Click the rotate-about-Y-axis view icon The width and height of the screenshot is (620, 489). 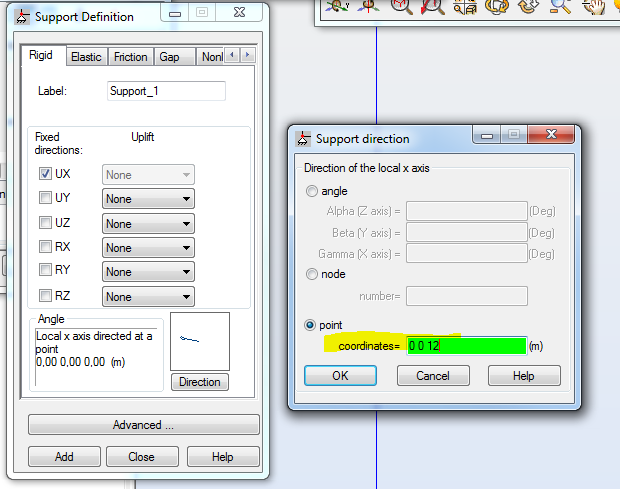(x=337, y=6)
